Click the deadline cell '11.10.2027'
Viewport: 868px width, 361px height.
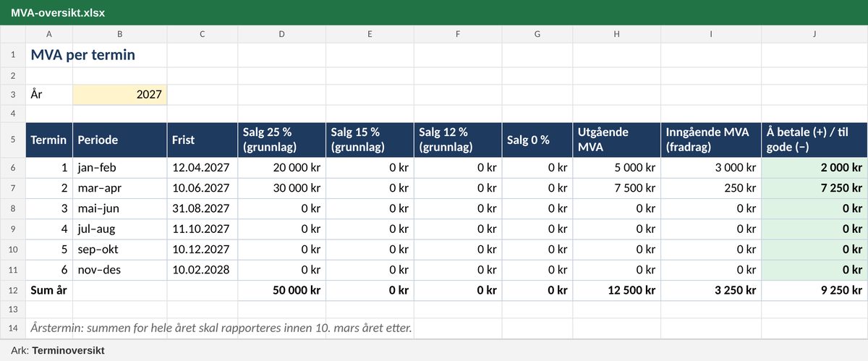[x=203, y=229]
